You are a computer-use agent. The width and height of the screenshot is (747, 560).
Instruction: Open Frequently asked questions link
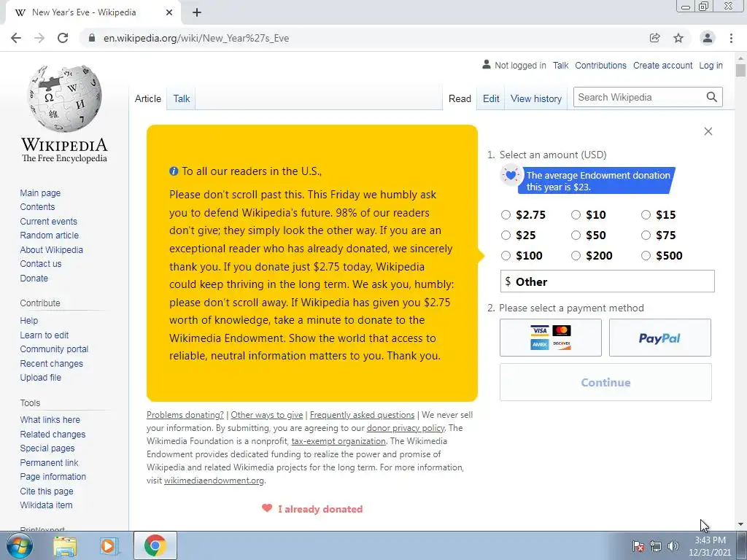point(362,415)
